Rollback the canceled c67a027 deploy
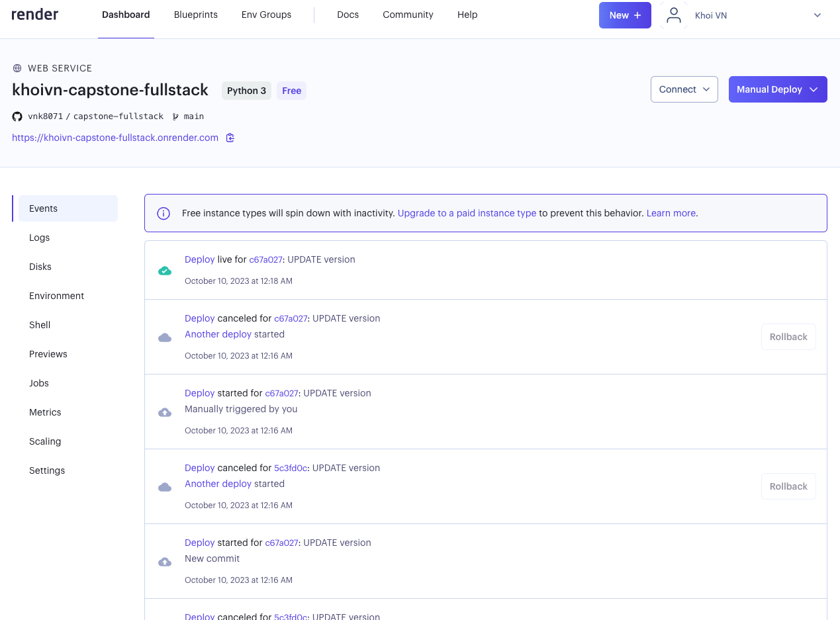This screenshot has width=840, height=620. coord(788,337)
